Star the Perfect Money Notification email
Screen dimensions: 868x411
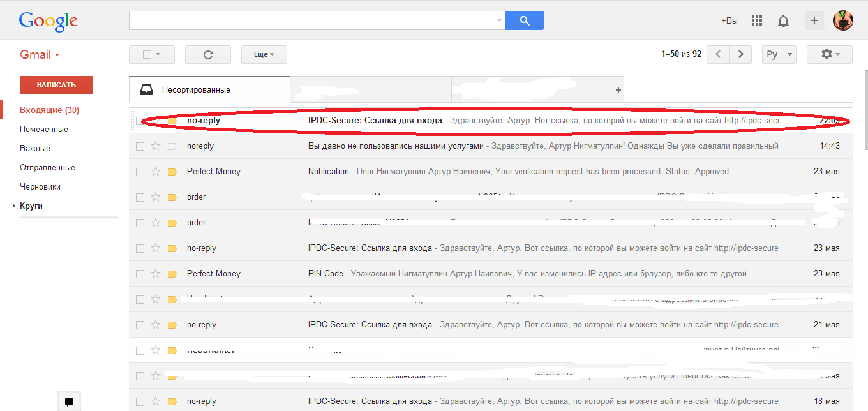156,172
